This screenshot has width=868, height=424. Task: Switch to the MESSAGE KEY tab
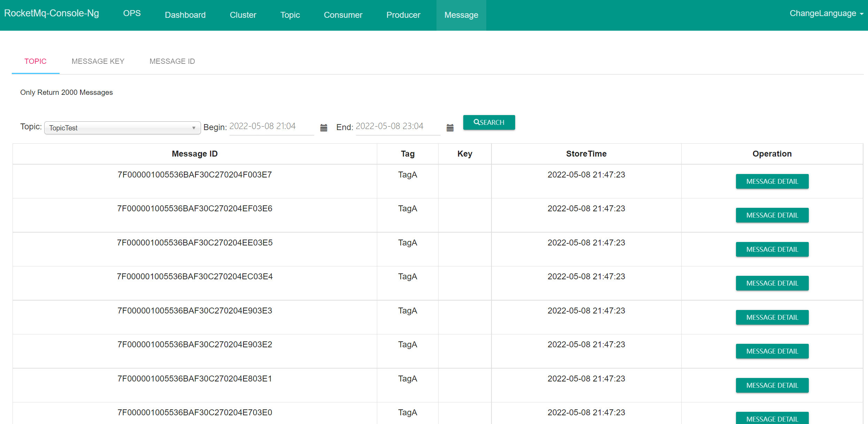coord(98,61)
